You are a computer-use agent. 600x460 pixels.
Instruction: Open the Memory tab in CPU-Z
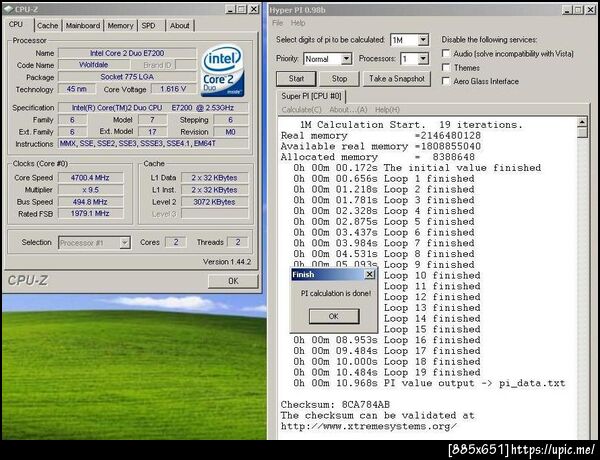point(120,26)
